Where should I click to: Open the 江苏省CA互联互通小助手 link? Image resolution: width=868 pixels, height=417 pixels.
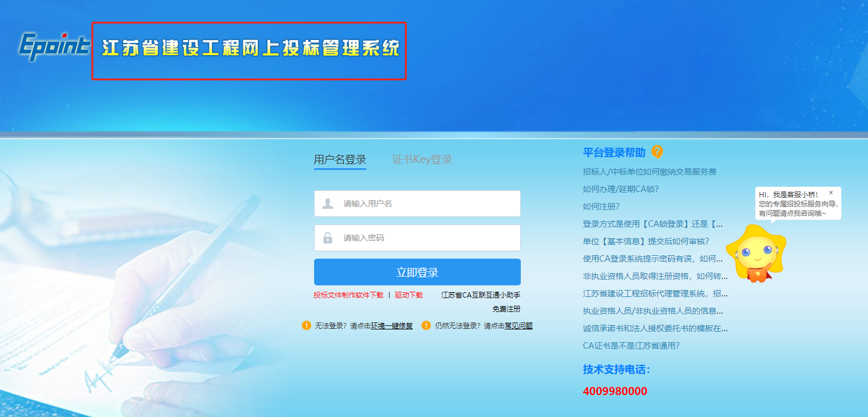[x=480, y=295]
